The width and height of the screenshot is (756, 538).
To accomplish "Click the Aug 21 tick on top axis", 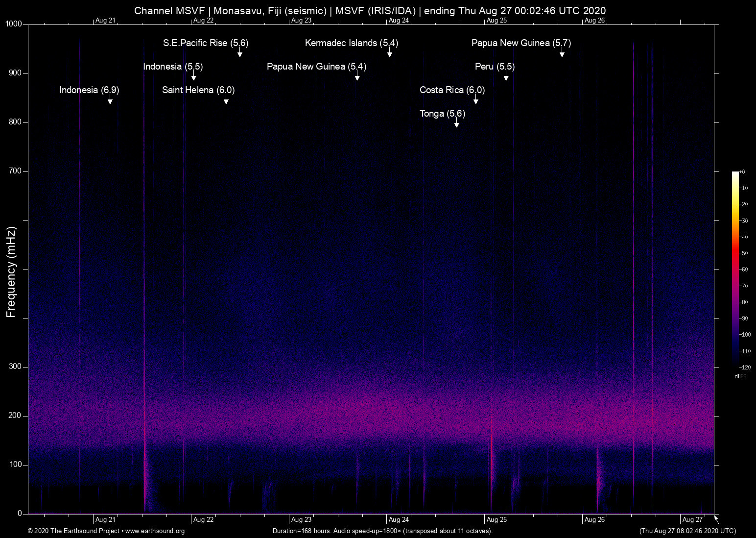I will pos(105,21).
